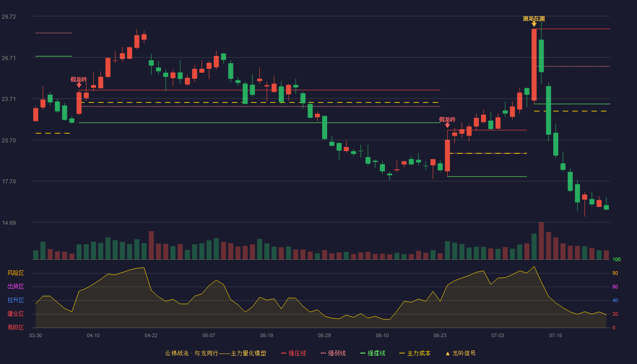Select the 建仓区 zone label
637x364 pixels.
pyautogui.click(x=15, y=314)
